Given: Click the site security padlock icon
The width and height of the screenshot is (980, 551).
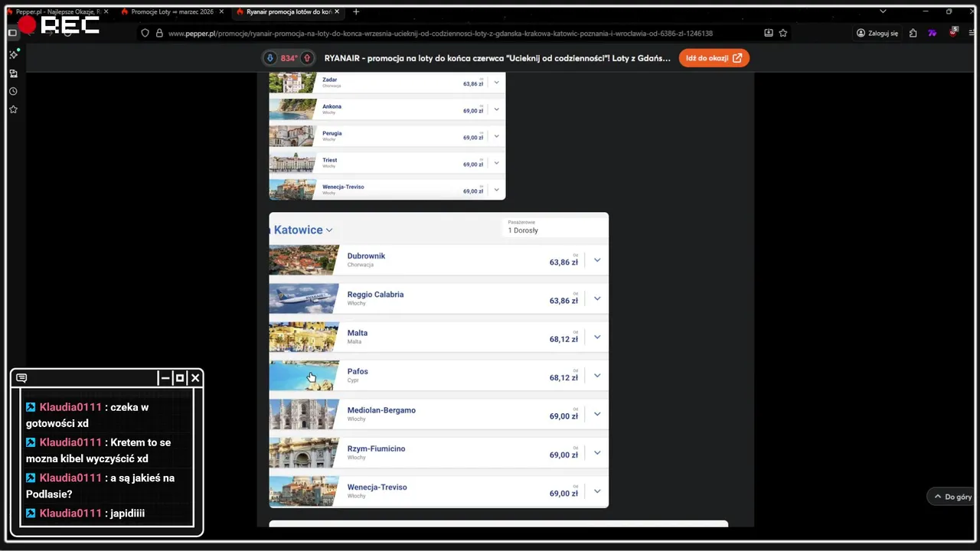Looking at the screenshot, I should click(159, 33).
